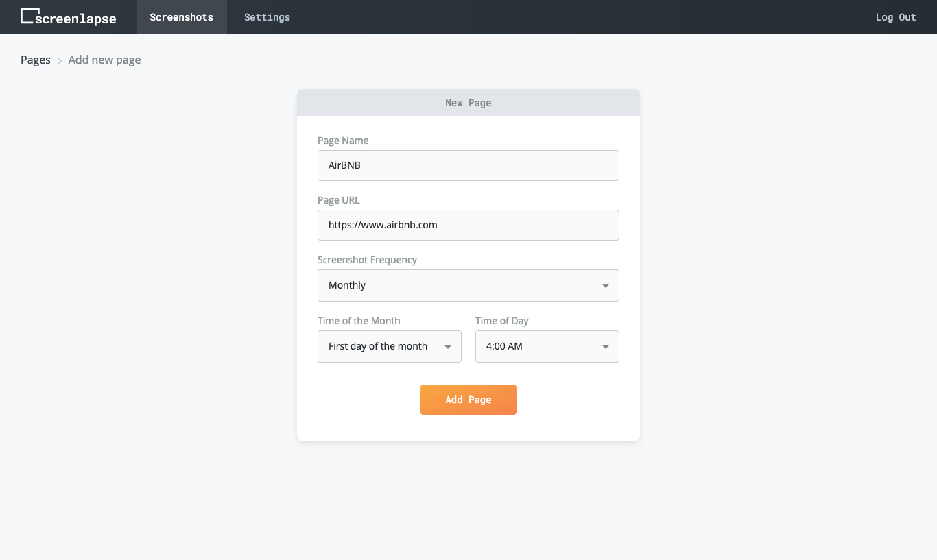Open the Time of Day dropdown

(x=547, y=346)
